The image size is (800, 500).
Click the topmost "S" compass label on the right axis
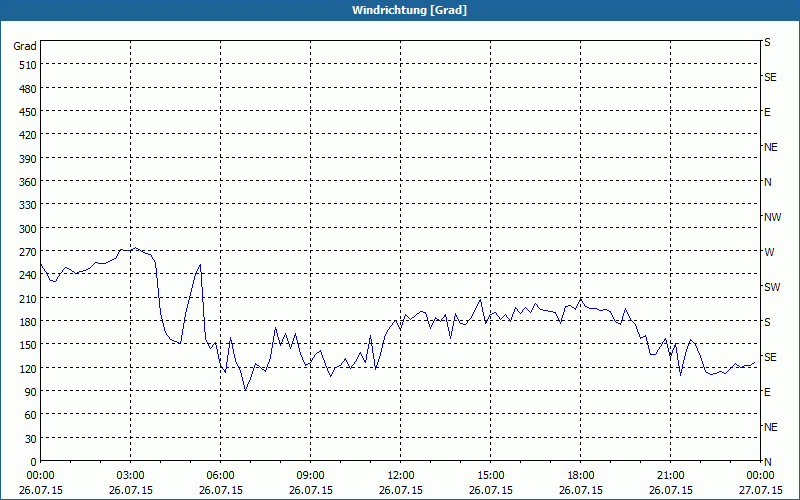click(767, 42)
